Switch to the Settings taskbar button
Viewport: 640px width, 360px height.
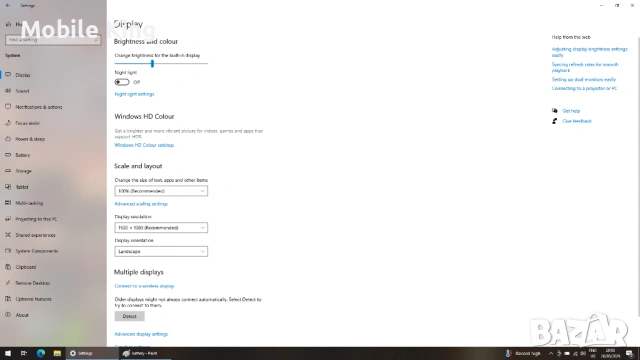92,353
